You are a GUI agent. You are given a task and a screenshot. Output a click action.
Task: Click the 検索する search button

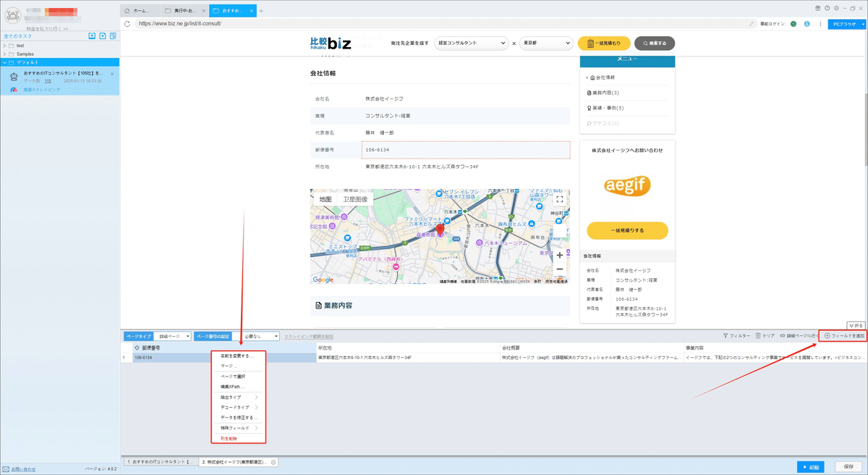click(655, 43)
